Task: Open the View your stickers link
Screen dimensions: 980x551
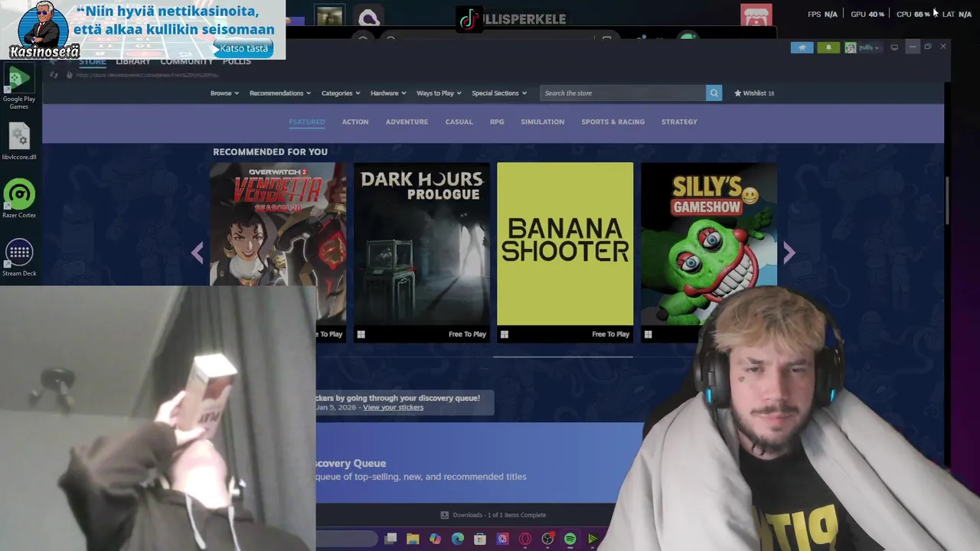Action: coord(393,407)
